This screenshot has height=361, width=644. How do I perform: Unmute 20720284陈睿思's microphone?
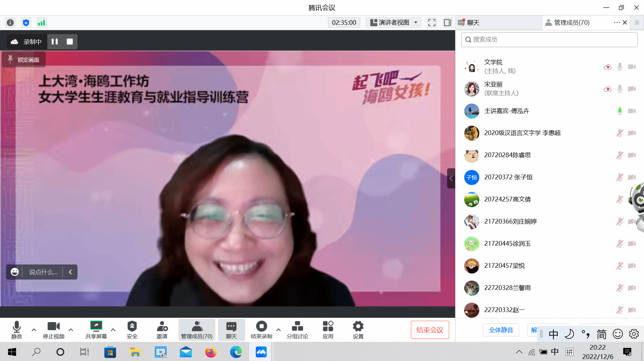pos(620,155)
